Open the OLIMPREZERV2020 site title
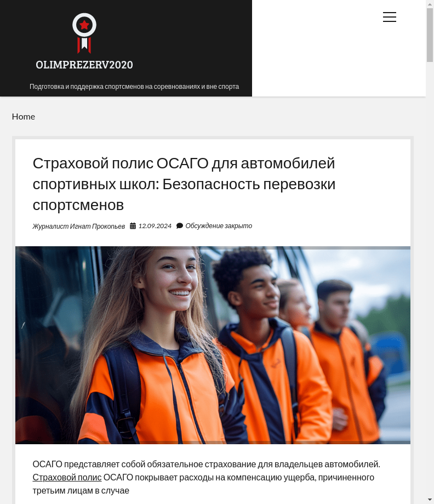 84,65
